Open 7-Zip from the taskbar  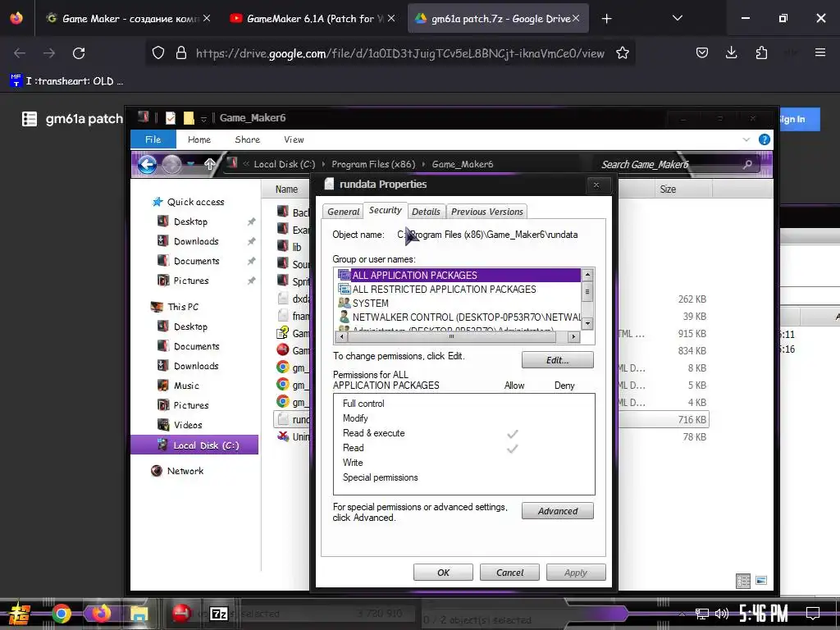point(218,614)
